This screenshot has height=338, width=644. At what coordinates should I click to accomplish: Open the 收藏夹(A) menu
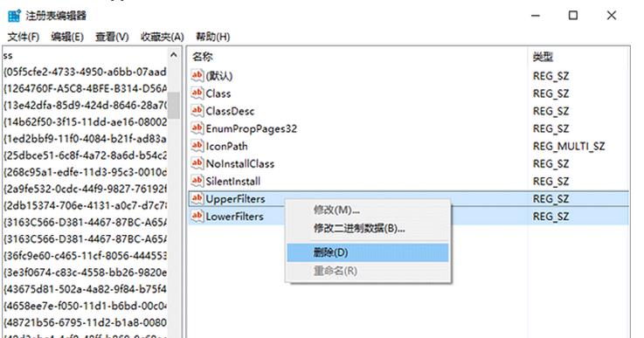tap(163, 37)
